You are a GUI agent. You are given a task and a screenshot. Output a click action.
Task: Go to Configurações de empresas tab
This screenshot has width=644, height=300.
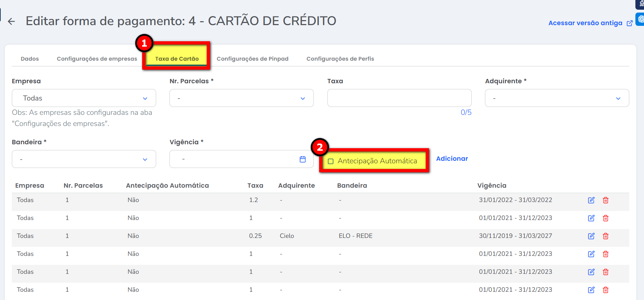97,59
